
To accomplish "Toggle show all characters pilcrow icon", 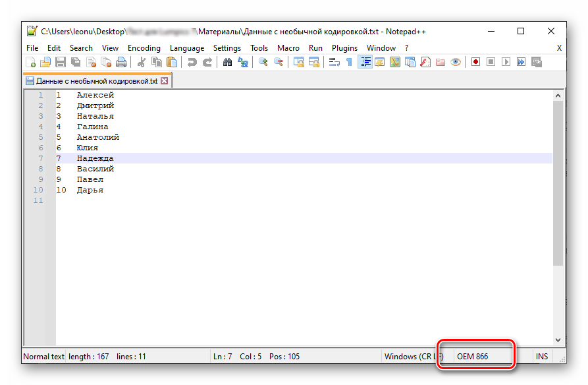I will pyautogui.click(x=349, y=63).
